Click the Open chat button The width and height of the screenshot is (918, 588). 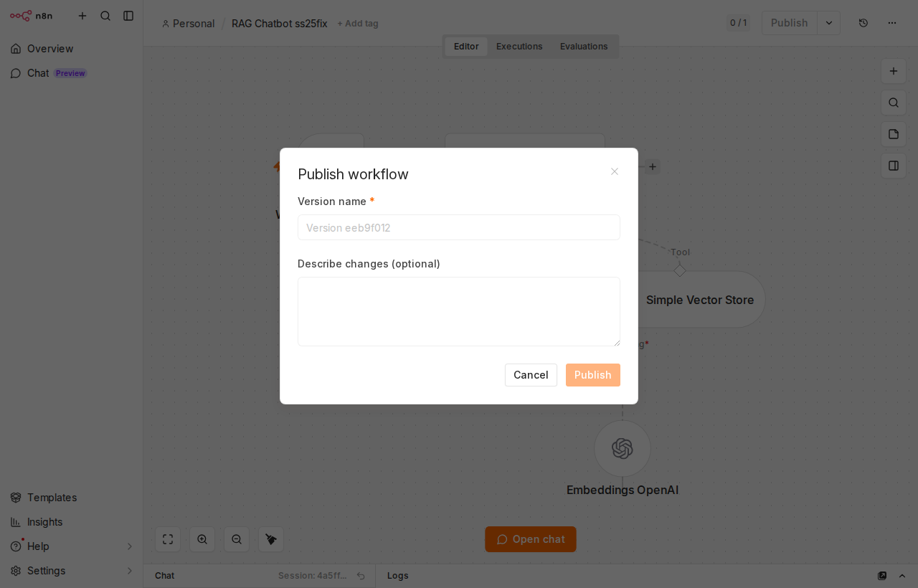(x=531, y=539)
